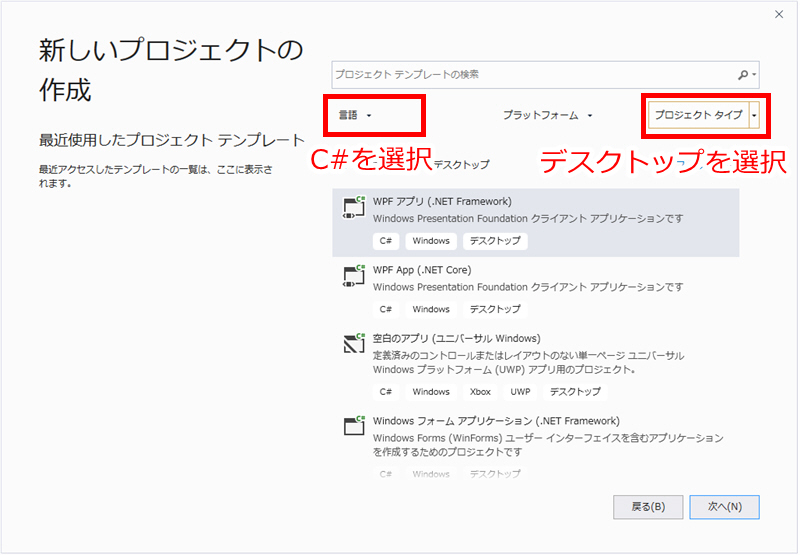This screenshot has width=800, height=555.
Task: Click the UWP tag on 空白のアプリ
Action: pyautogui.click(x=520, y=392)
